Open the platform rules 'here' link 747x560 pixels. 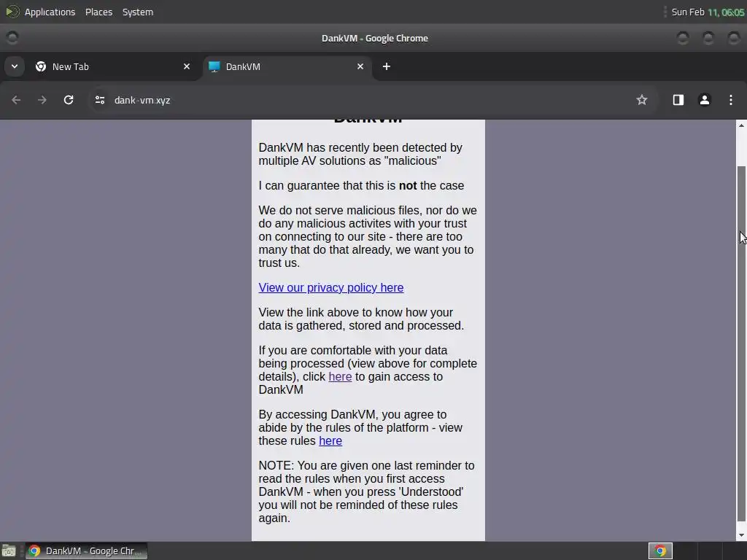click(x=330, y=441)
